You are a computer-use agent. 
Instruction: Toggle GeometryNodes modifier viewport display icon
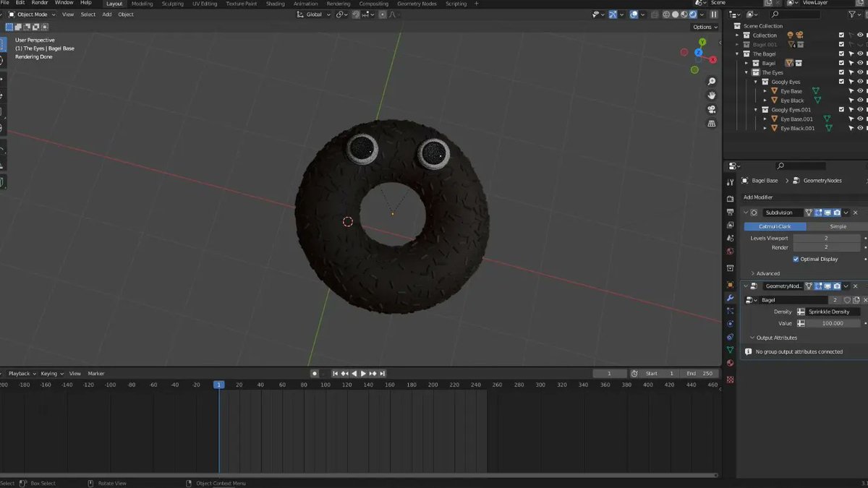tap(827, 286)
